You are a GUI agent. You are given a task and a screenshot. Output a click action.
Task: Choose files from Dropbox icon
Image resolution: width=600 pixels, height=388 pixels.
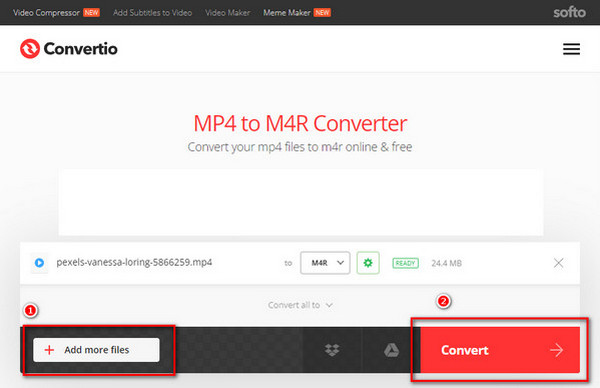(x=332, y=350)
